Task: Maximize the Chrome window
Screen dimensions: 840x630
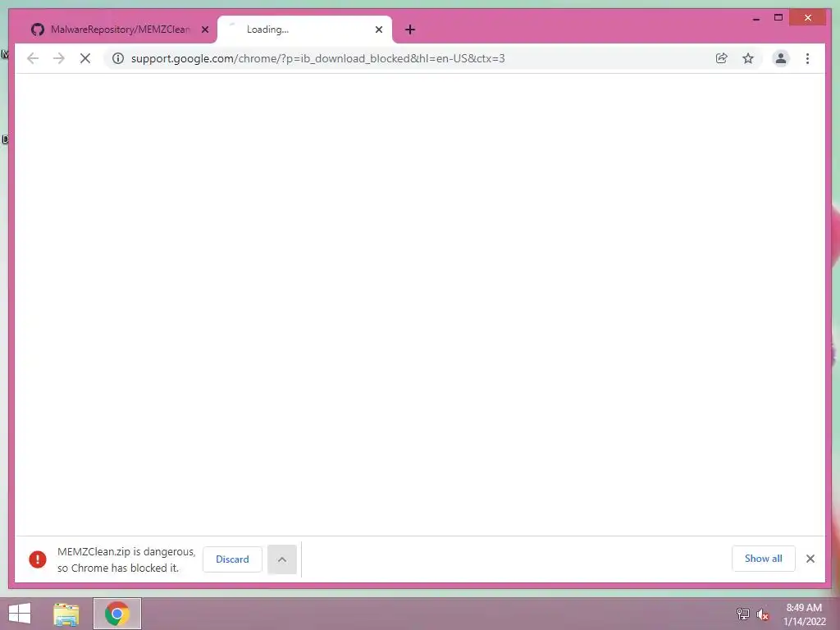Action: [778, 18]
